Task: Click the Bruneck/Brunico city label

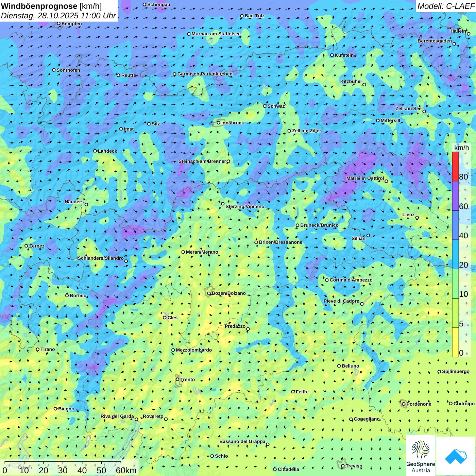Action: coord(319,225)
